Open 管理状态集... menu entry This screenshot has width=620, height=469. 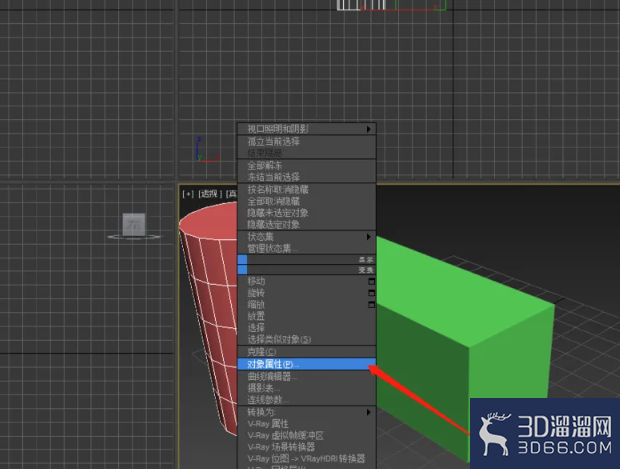(x=306, y=248)
